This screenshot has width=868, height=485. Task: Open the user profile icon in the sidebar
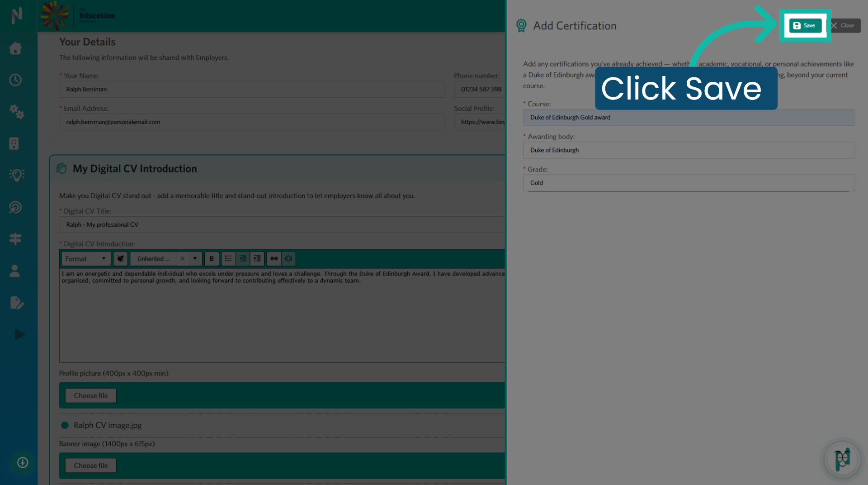[x=15, y=271]
